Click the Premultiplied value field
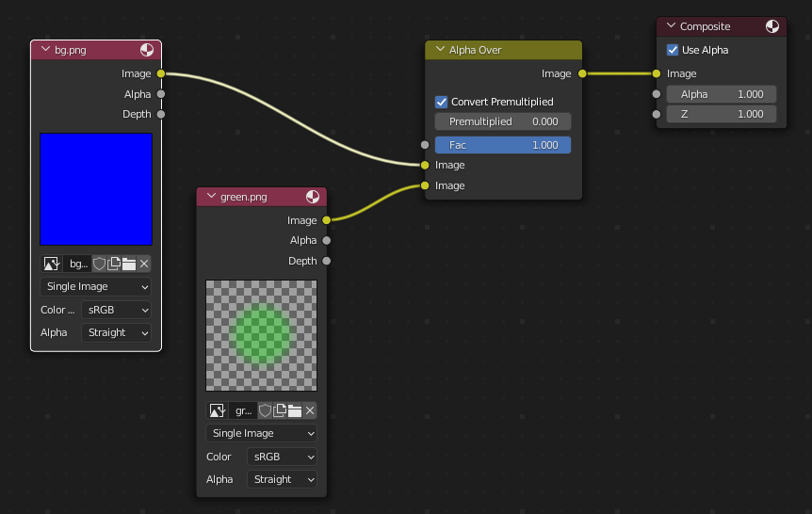This screenshot has height=514, width=812. pos(503,121)
